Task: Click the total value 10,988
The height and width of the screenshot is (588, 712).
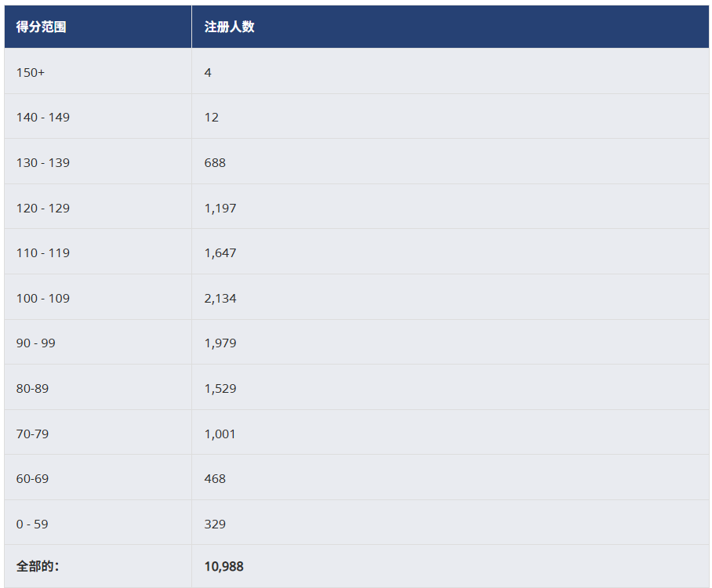Action: [x=224, y=566]
